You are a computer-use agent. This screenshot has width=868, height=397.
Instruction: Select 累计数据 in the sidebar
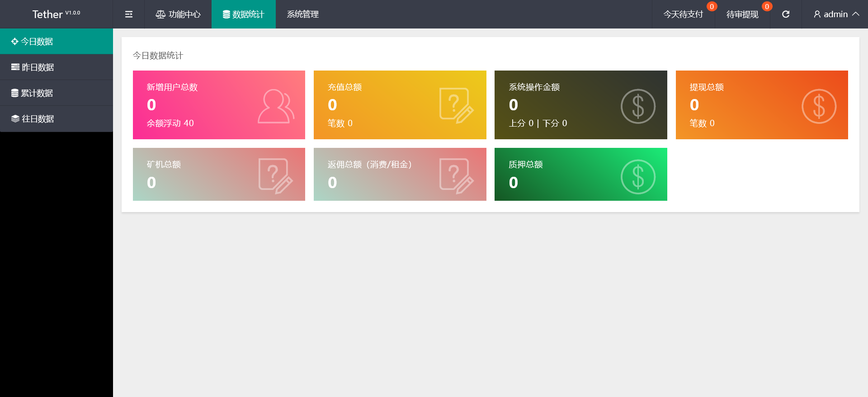(37, 93)
